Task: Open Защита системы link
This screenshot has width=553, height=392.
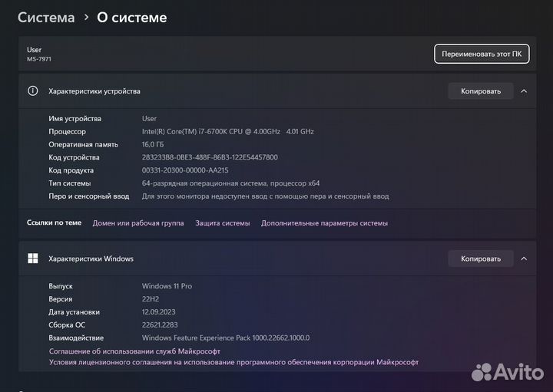Action: tap(223, 223)
